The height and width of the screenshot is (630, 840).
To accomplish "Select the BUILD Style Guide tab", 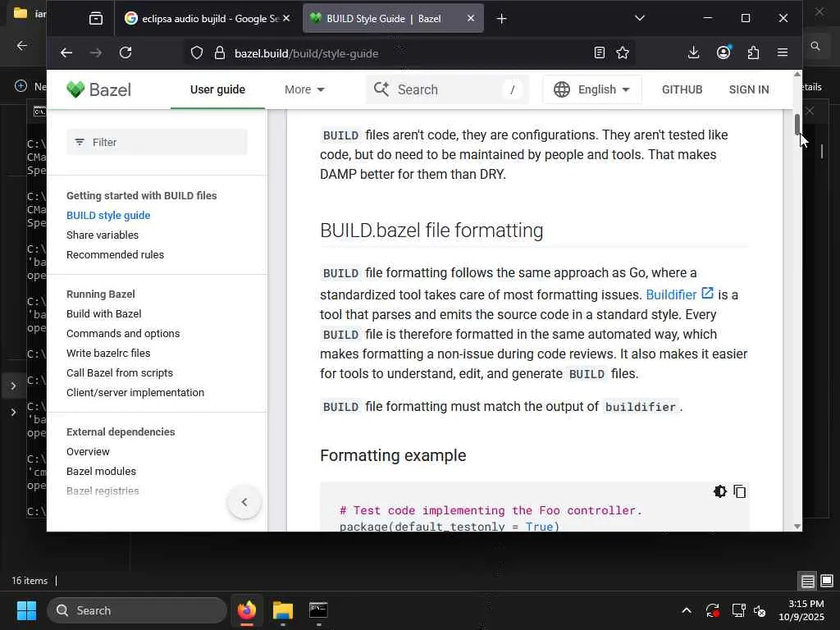I will (393, 18).
